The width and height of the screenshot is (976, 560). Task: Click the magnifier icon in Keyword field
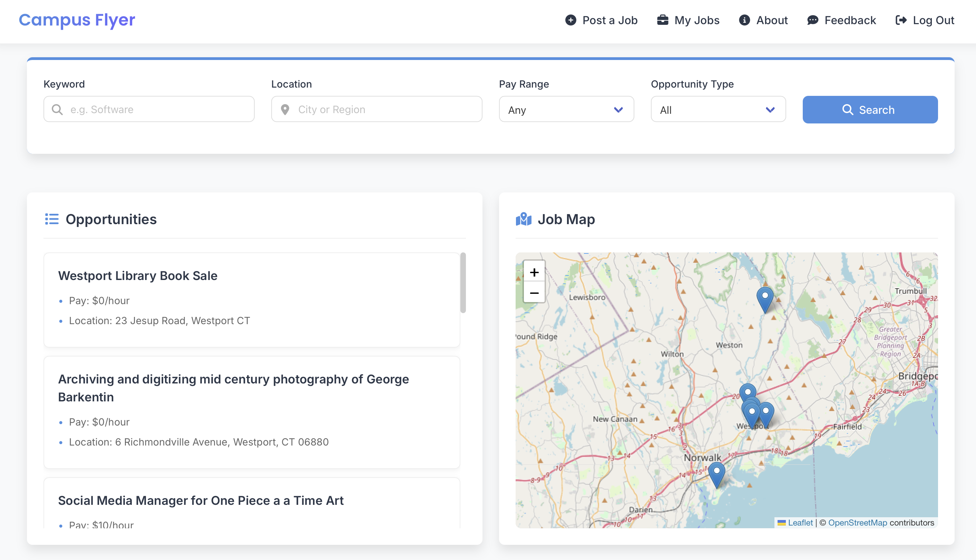[x=57, y=110]
